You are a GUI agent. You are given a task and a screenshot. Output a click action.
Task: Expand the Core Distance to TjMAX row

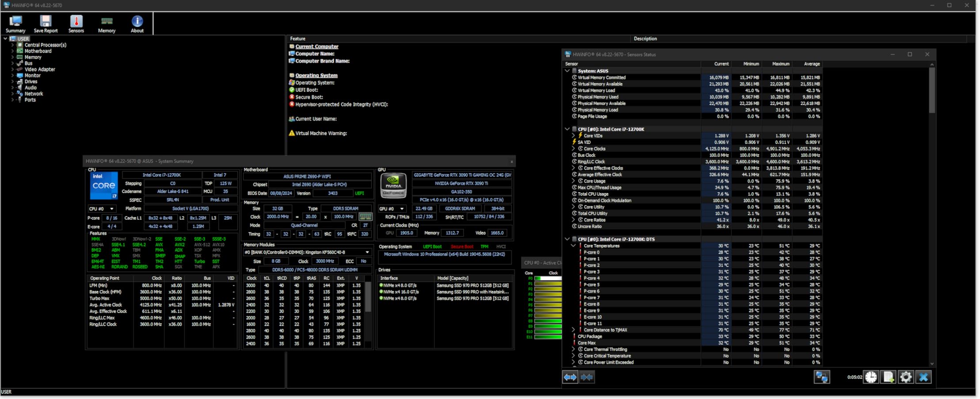click(573, 330)
